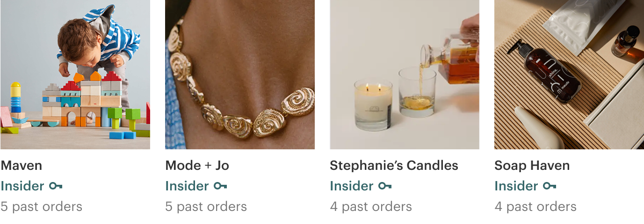Click the Stephanie's Candles store name
The image size is (644, 224).
pos(394,166)
